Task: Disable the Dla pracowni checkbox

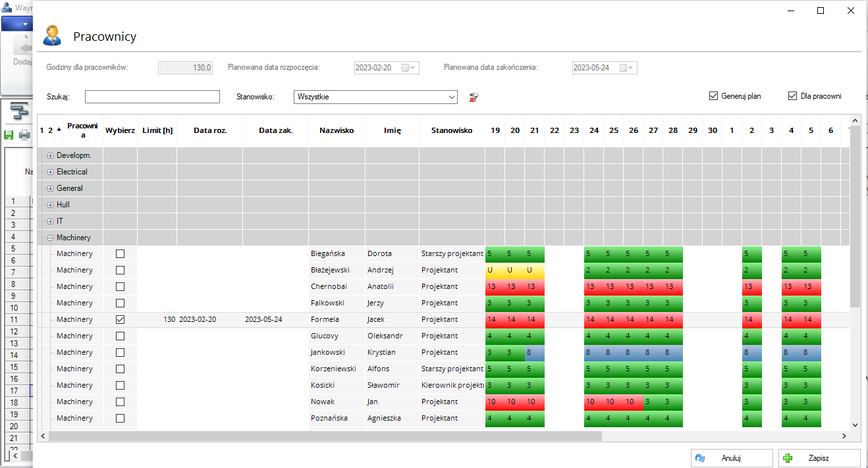Action: 792,96
